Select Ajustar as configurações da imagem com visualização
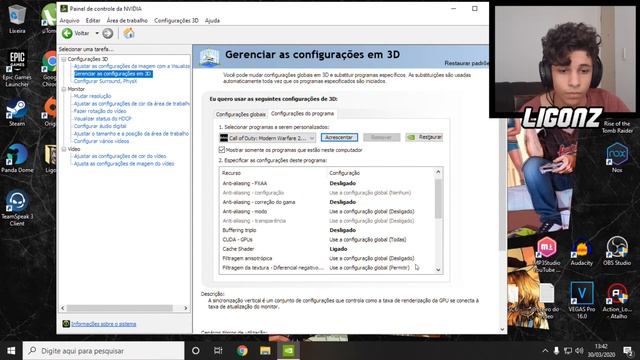The image size is (640, 360). coord(131,66)
